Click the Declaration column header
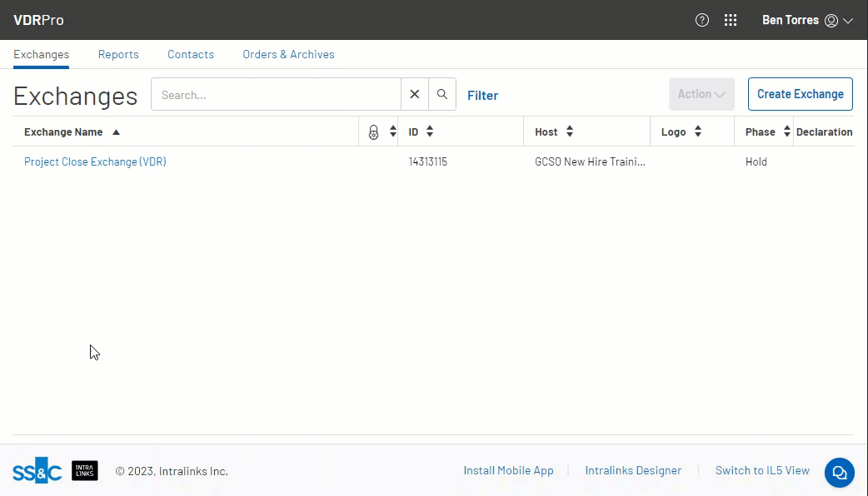This screenshot has height=496, width=868. tap(825, 132)
